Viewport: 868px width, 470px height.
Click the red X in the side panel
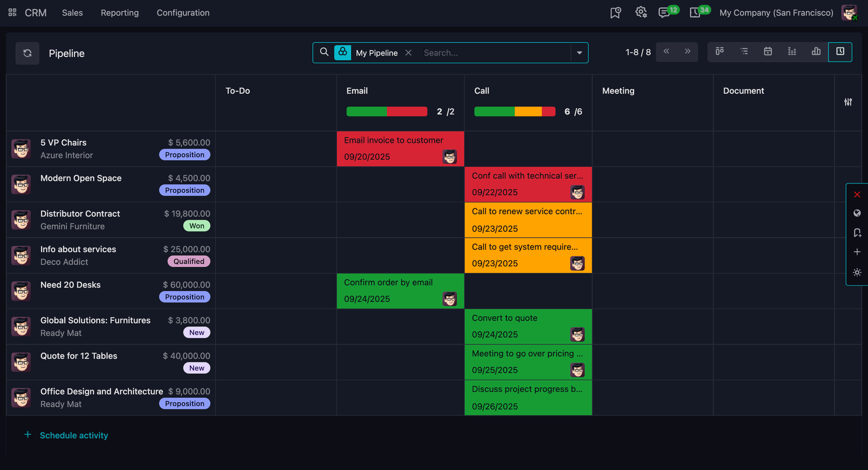(x=857, y=195)
